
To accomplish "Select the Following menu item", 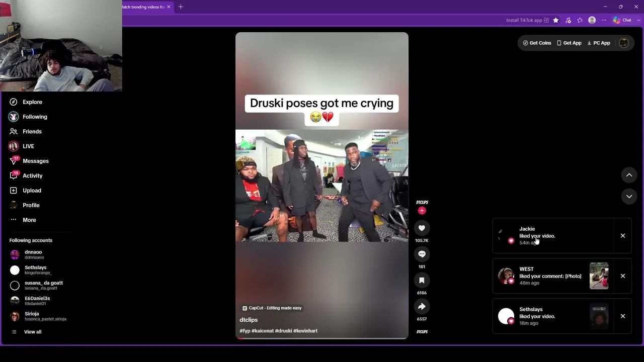I will 35,117.
